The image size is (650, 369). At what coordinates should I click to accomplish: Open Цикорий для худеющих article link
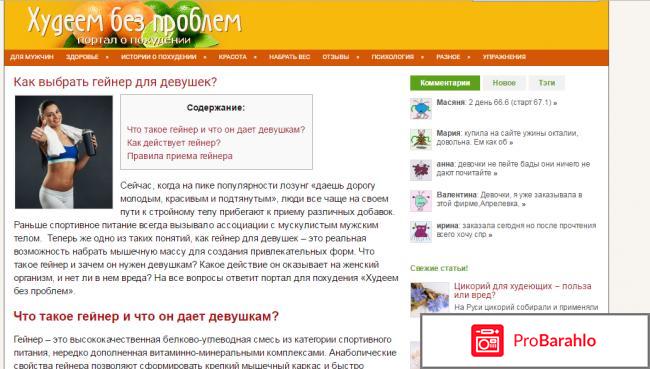[522, 290]
